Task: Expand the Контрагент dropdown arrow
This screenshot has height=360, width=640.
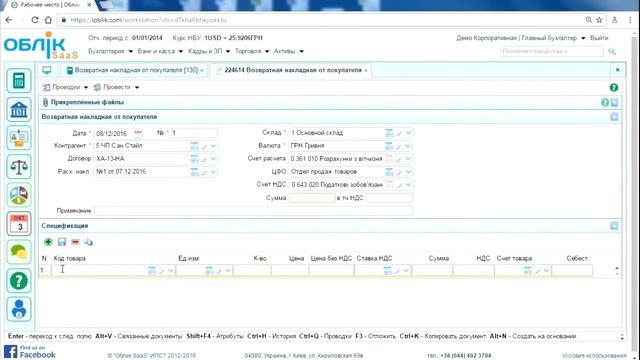Action: 213,146
